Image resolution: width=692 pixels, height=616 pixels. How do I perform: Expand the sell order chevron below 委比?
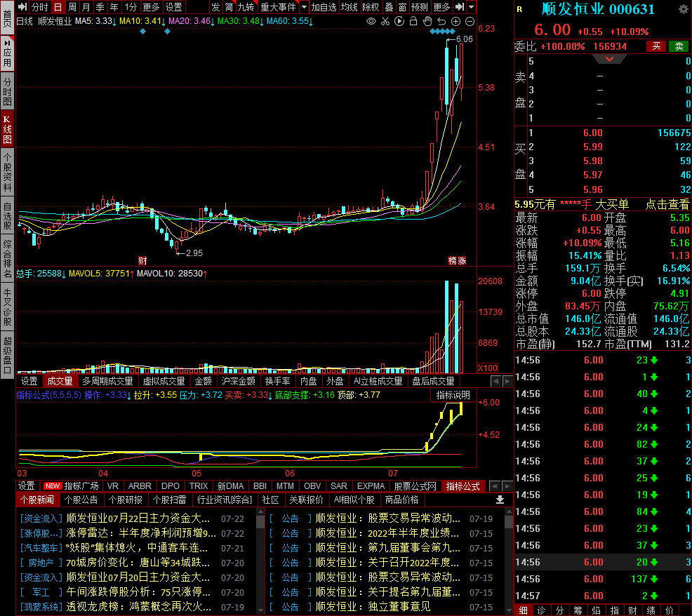pyautogui.click(x=609, y=59)
